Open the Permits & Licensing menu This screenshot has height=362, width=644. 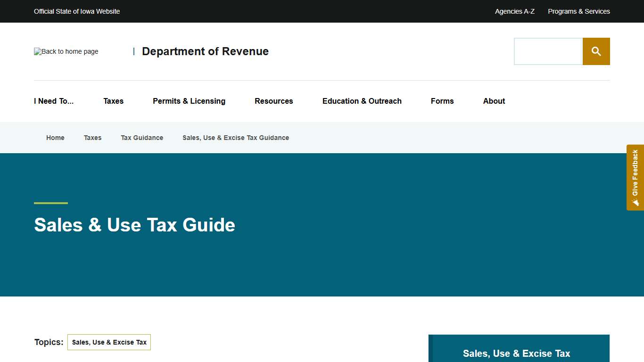coord(189,101)
